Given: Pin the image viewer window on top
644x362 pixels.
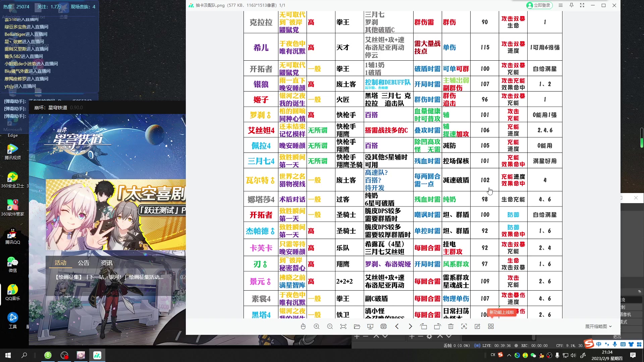Looking at the screenshot, I should (x=571, y=5).
